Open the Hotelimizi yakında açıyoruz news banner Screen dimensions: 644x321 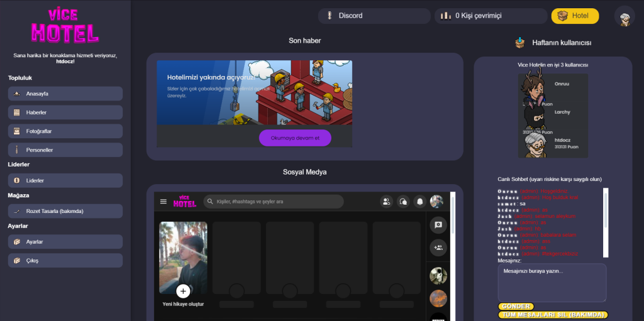pyautogui.click(x=254, y=93)
